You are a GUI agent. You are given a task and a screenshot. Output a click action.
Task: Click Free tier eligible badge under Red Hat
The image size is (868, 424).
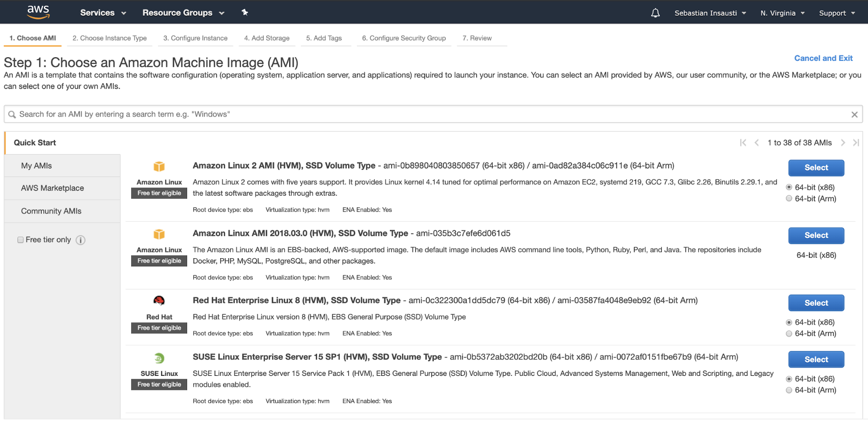(x=159, y=328)
